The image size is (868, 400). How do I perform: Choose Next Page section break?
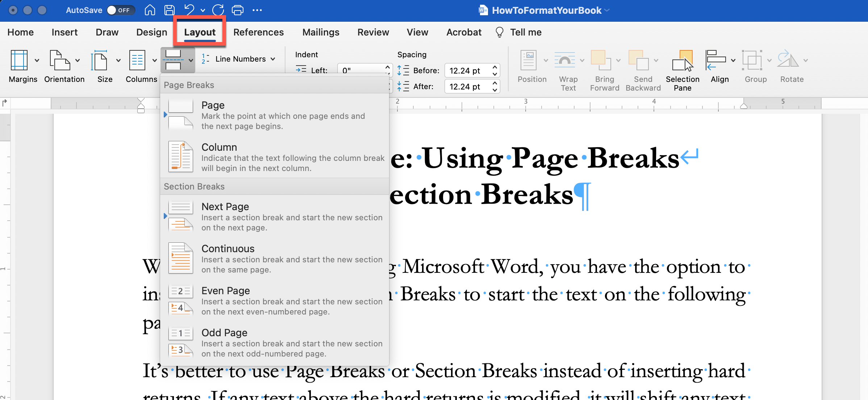[275, 217]
